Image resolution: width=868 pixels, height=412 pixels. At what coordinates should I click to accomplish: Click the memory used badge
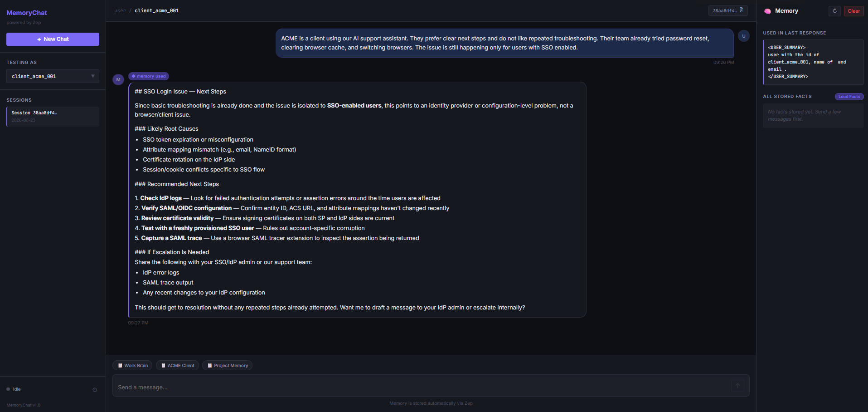click(x=149, y=76)
